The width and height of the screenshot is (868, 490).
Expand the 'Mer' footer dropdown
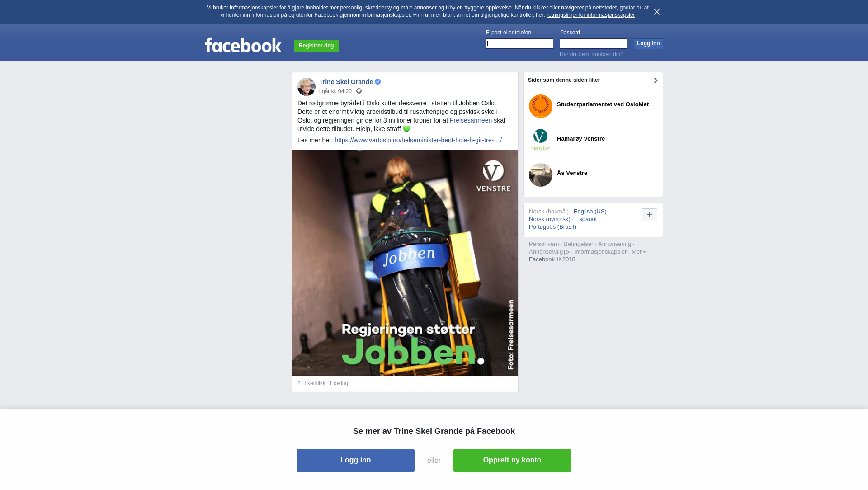(638, 252)
